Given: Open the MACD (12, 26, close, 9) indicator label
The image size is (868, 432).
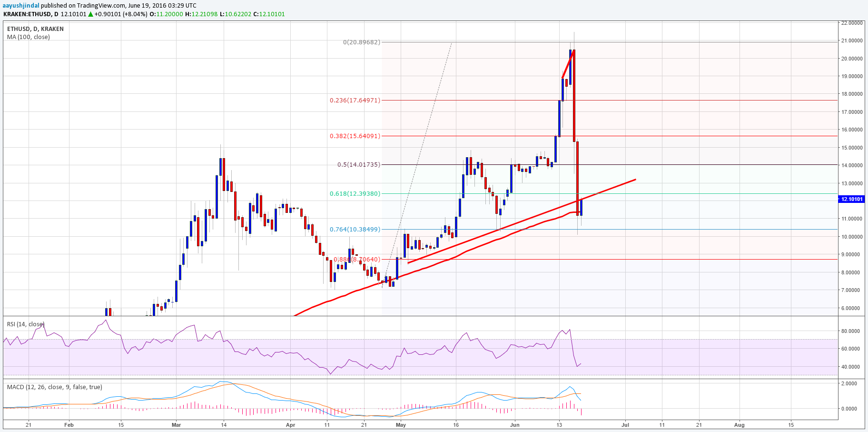Looking at the screenshot, I should click(x=54, y=387).
